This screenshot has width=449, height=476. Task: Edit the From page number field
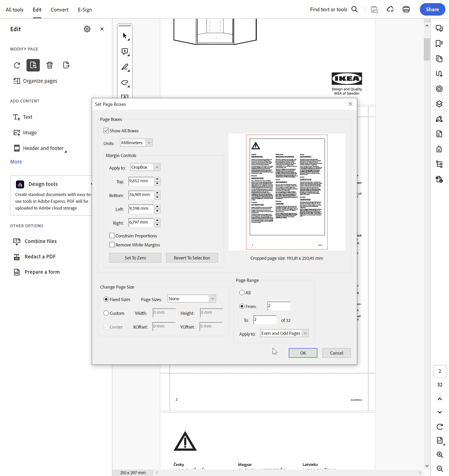[x=279, y=306]
